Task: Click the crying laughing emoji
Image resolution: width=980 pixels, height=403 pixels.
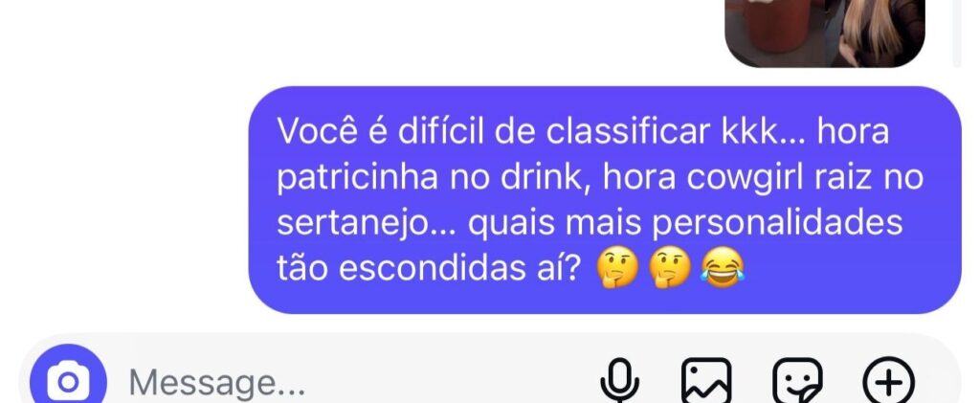Action: [724, 268]
